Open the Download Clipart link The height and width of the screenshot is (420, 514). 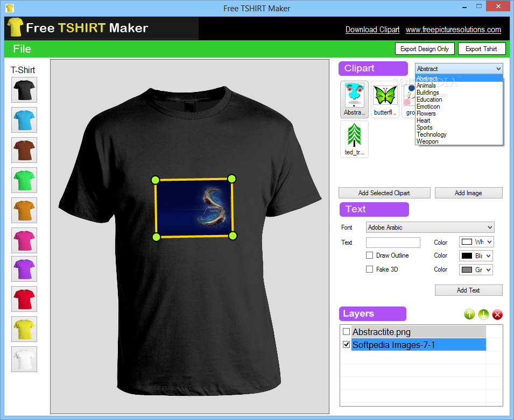[372, 30]
